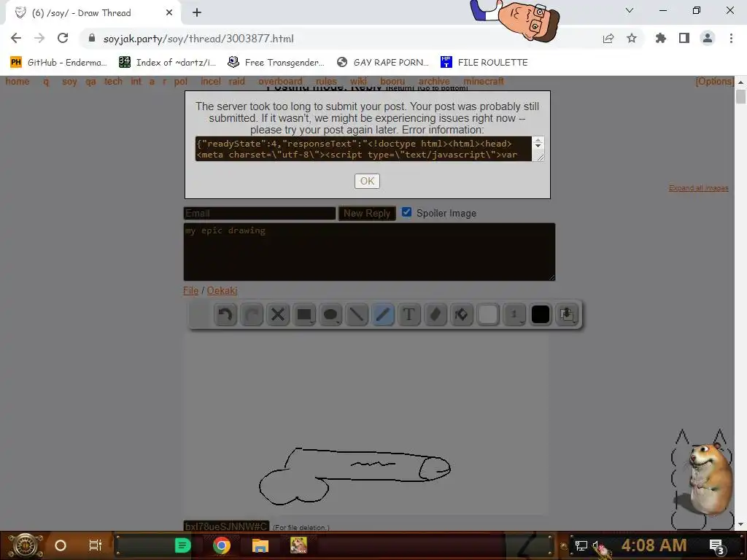Screen dimensions: 747x560
Task: Open Chrome from the taskbar
Action: coord(222,545)
